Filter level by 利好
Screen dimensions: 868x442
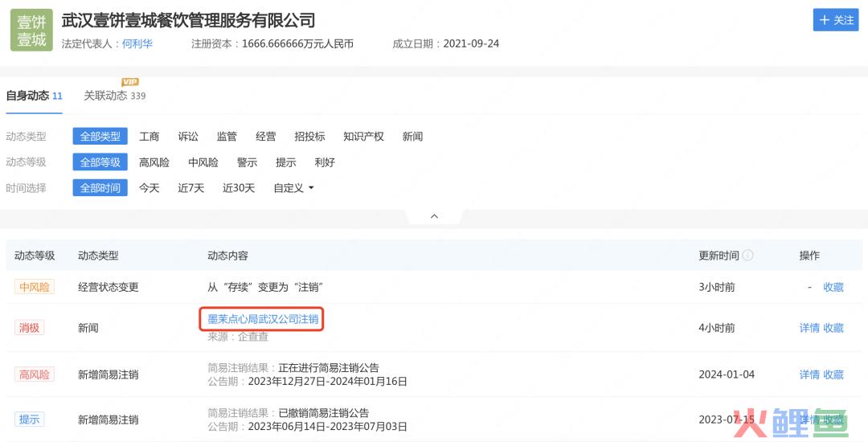(325, 162)
